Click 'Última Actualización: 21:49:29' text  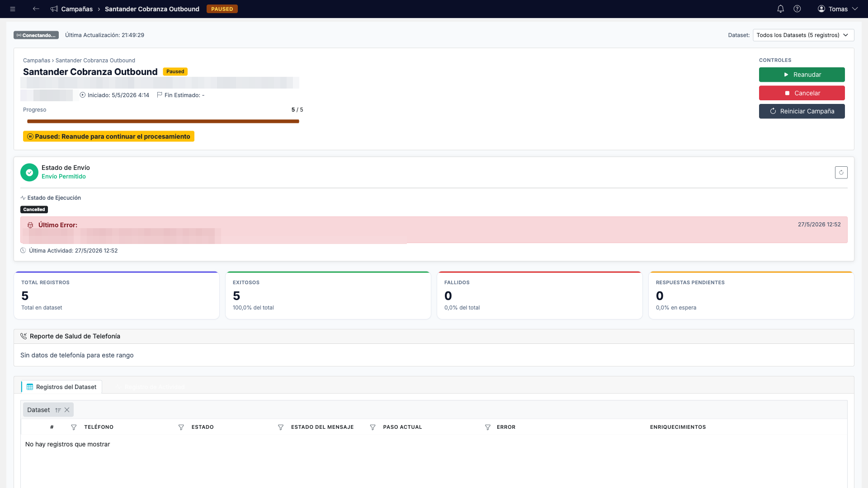pos(104,35)
